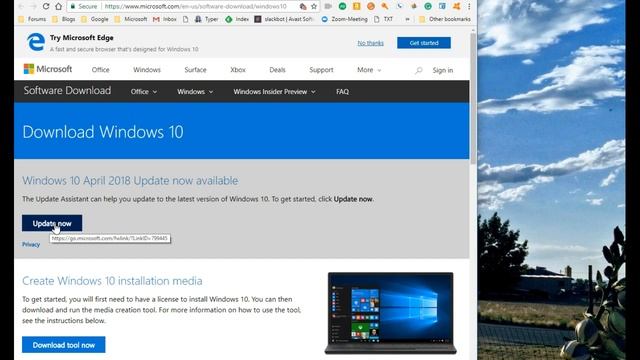Click the Microsoft Edge logo
This screenshot has width=640, height=360.
36,42
